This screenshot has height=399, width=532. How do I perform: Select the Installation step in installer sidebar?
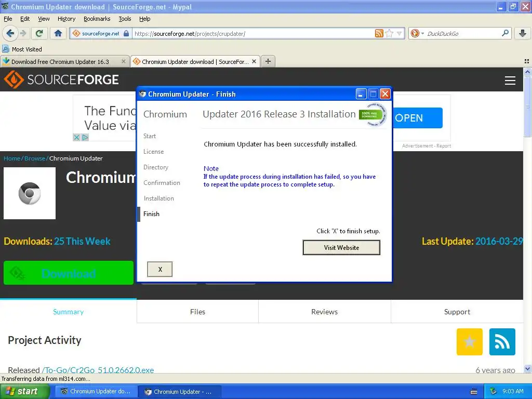tap(159, 198)
